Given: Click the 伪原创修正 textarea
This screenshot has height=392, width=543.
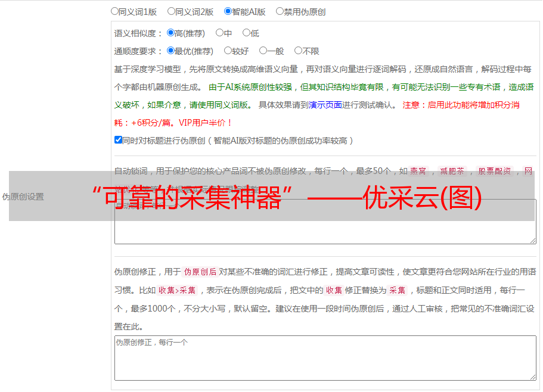Looking at the screenshot, I should (325, 358).
